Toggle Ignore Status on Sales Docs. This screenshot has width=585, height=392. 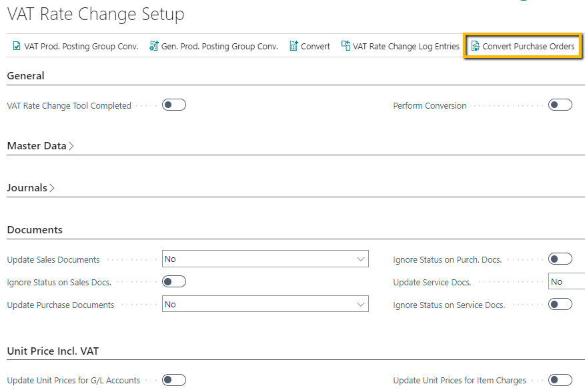click(x=173, y=282)
